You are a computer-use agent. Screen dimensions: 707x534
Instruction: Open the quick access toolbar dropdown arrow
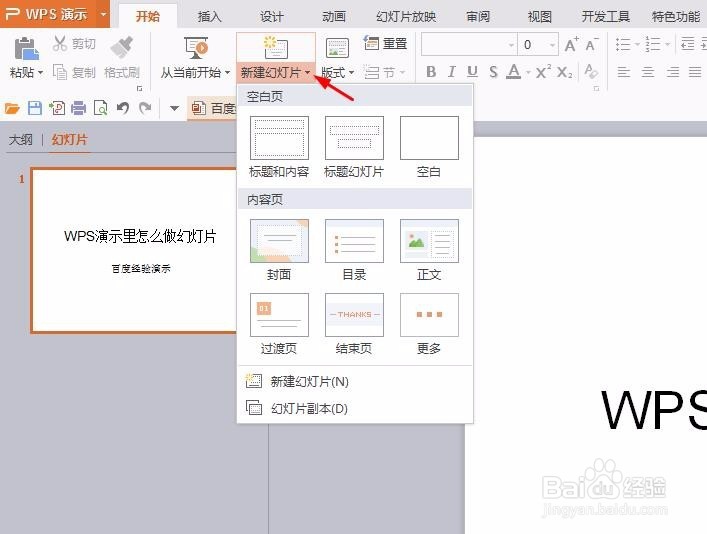point(174,108)
